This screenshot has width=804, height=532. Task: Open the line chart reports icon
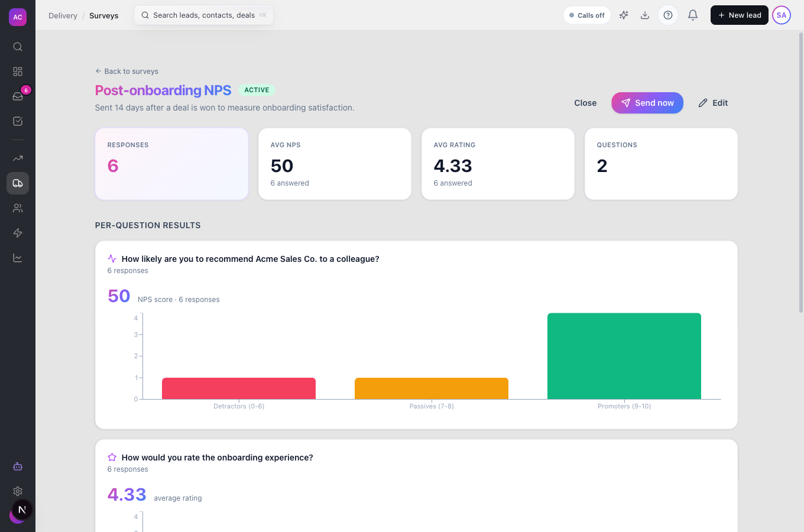click(x=18, y=258)
